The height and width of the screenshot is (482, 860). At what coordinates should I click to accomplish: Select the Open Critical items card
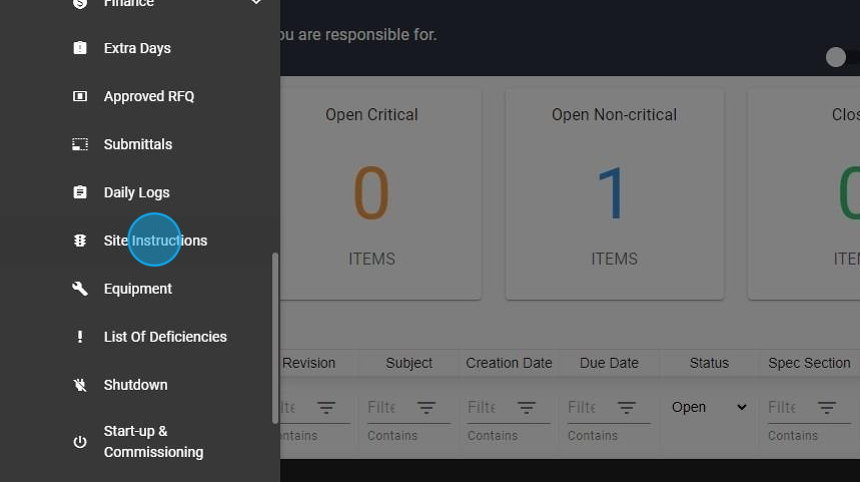[381, 194]
